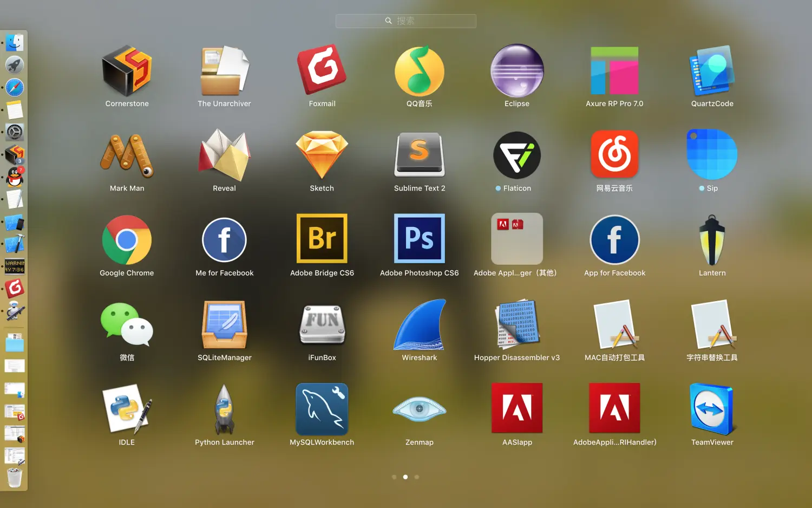
Task: Open the Reveal app
Action: coord(225,155)
